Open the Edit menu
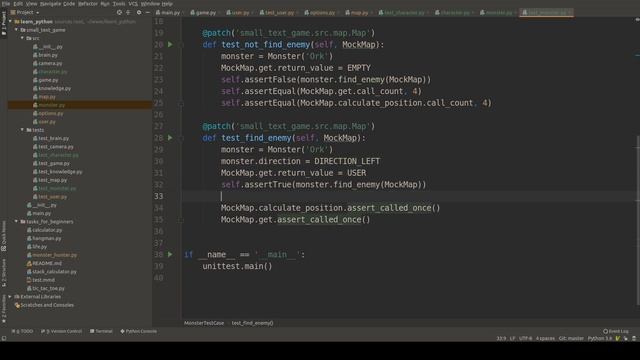The width and height of the screenshot is (640, 360). click(18, 4)
